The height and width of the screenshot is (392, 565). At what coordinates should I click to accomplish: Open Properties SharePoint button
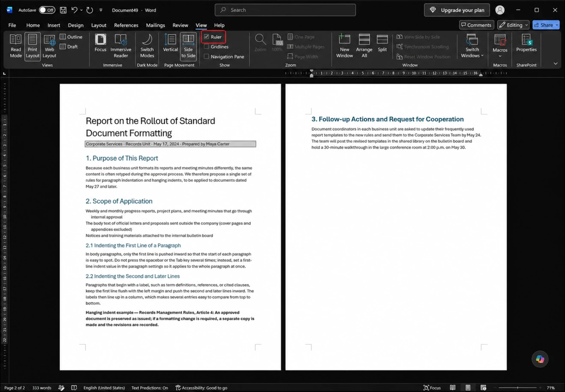526,43
